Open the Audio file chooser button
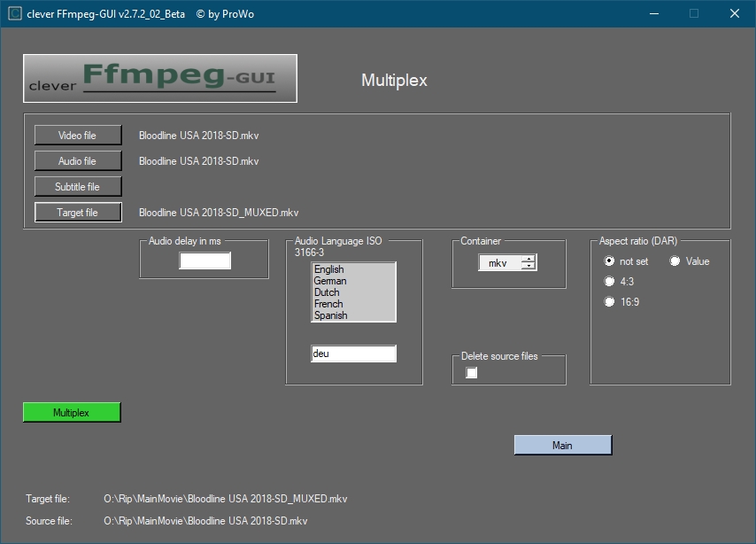Screen dimensions: 756x544 click(x=78, y=160)
